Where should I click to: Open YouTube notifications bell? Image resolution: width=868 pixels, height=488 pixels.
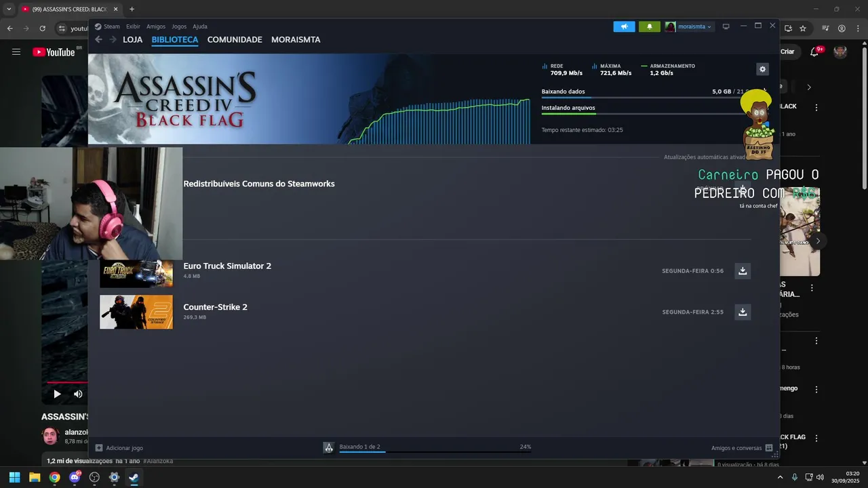coord(815,52)
